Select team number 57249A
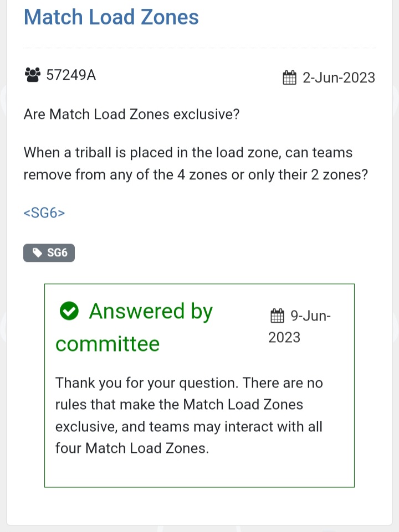The height and width of the screenshot is (532, 399). pos(71,75)
